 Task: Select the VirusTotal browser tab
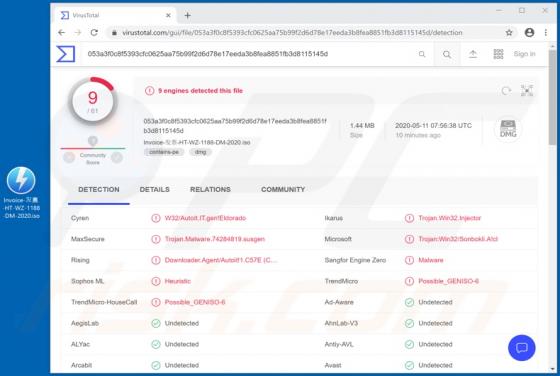coord(115,15)
